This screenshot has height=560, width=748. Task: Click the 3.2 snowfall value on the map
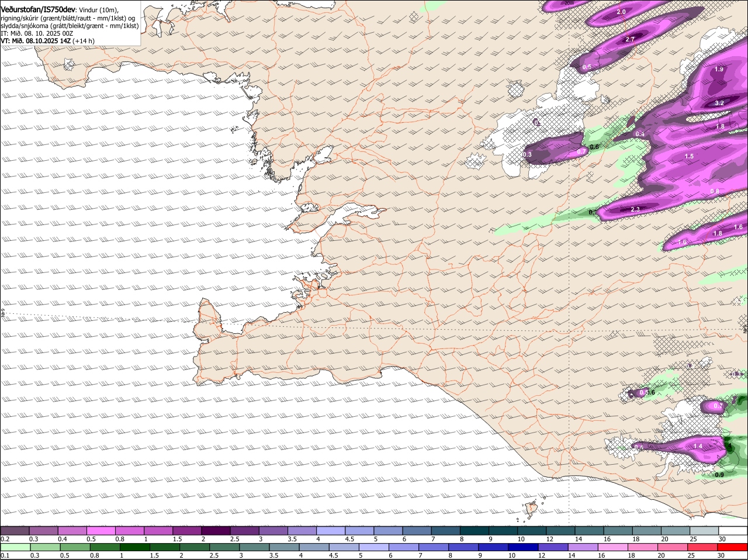(x=719, y=103)
